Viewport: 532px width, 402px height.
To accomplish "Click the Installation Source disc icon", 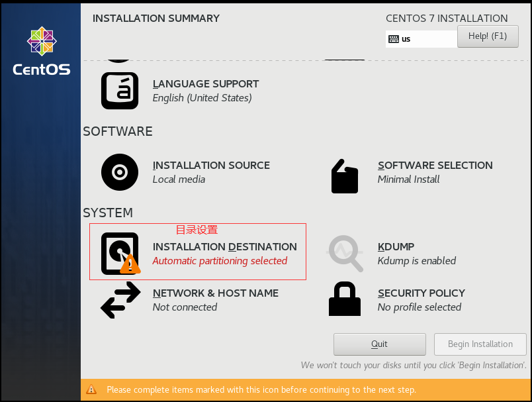I will 120,172.
